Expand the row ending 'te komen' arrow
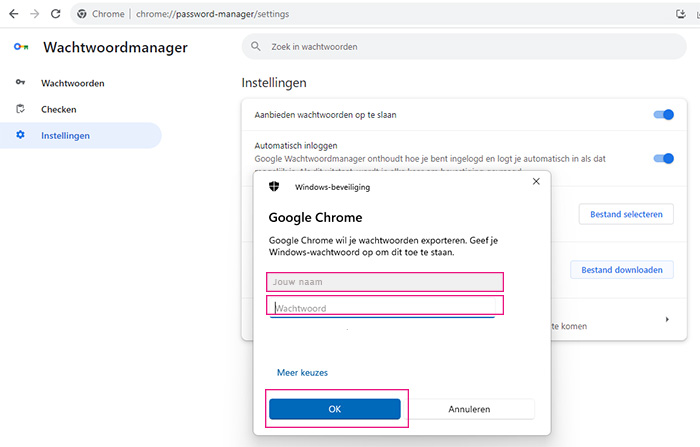 coord(667,319)
